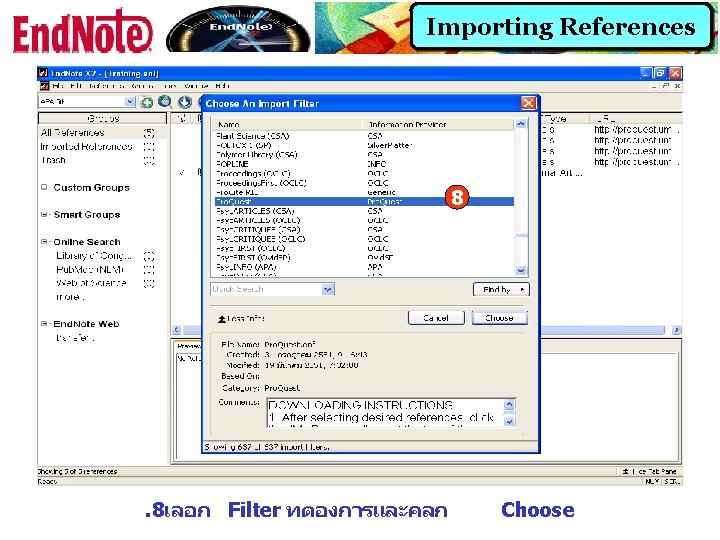Collapse the EndNote Web tree node
Image resolution: width=720 pixels, height=540 pixels.
click(x=44, y=324)
